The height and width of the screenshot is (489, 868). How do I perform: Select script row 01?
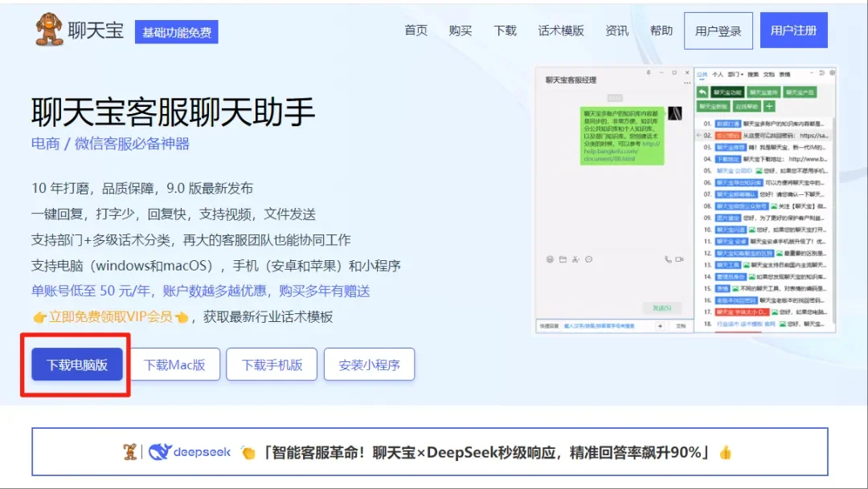tap(764, 124)
